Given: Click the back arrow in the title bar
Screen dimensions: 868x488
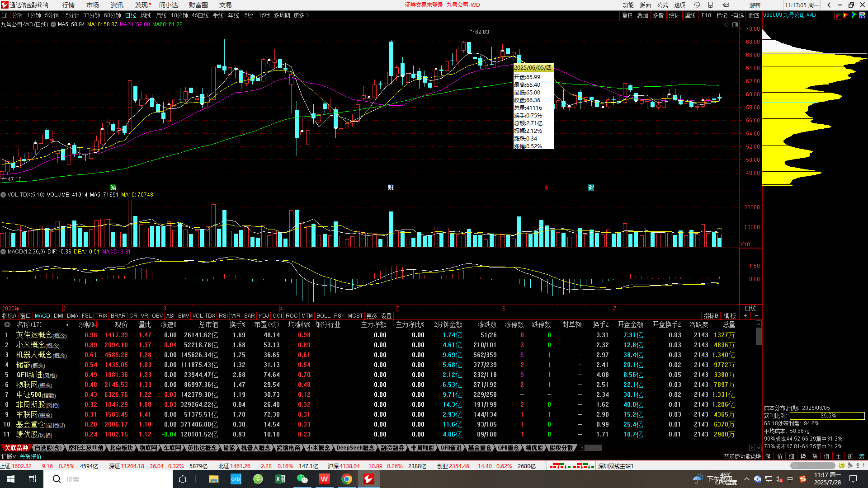Looking at the screenshot, I should [x=829, y=5].
